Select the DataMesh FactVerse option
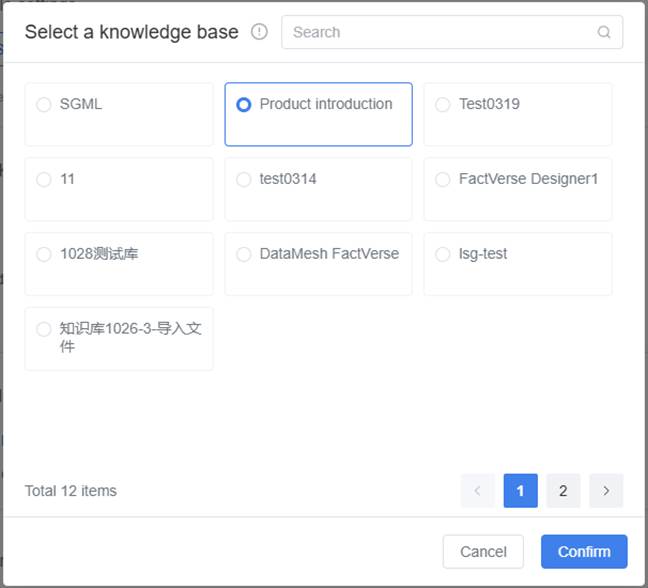Image resolution: width=648 pixels, height=588 pixels. 244,255
